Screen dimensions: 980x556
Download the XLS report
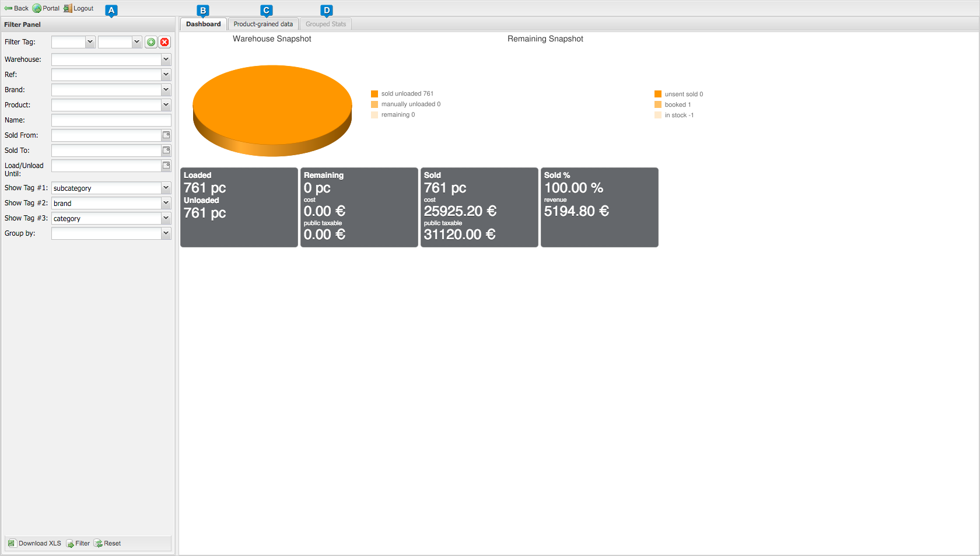(34, 543)
